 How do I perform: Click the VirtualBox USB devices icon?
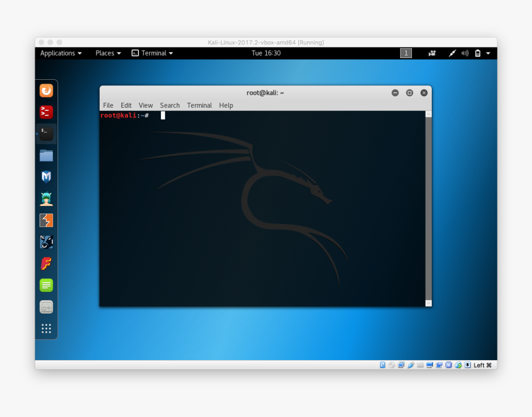411,365
